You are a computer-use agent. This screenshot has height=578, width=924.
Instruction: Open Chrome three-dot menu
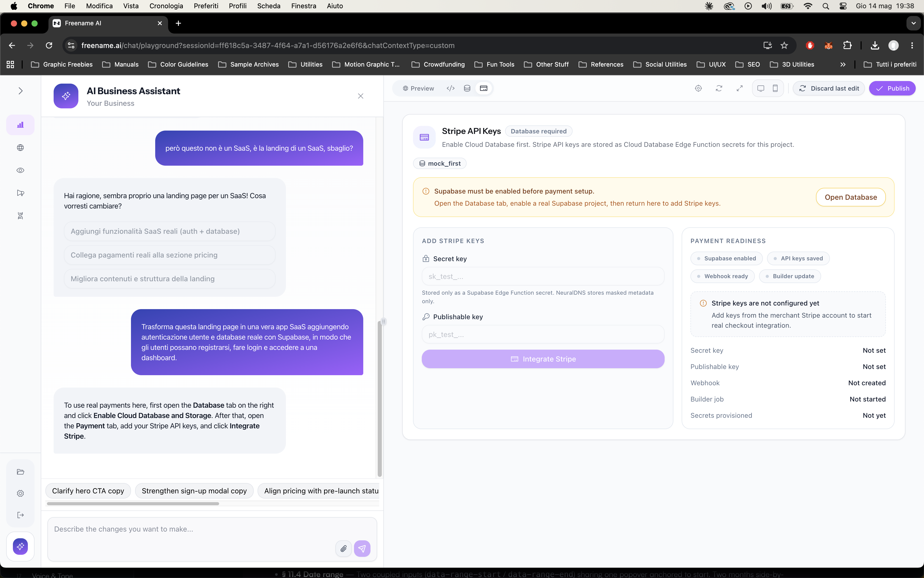click(912, 45)
